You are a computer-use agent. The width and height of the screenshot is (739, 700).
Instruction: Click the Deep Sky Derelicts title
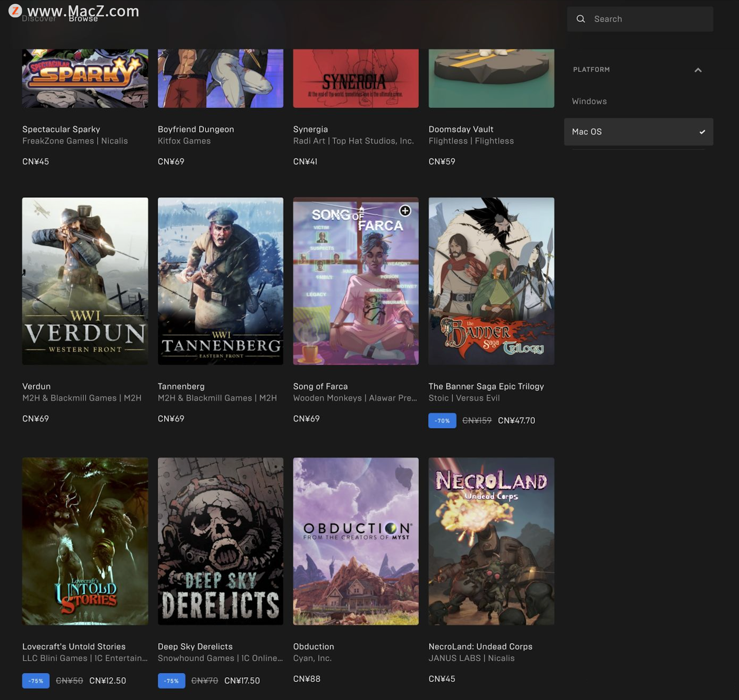(x=195, y=646)
